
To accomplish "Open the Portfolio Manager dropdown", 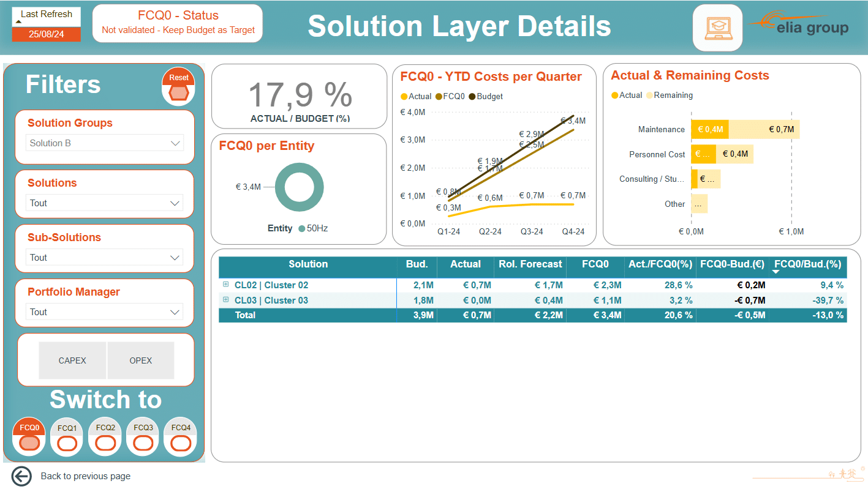I will pos(105,312).
